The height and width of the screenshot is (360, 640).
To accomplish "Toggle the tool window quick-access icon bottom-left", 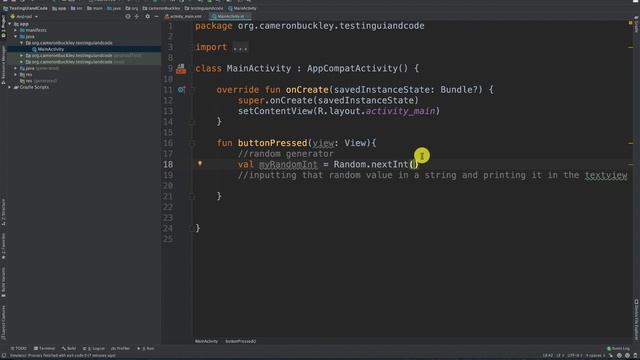I will coord(4,356).
